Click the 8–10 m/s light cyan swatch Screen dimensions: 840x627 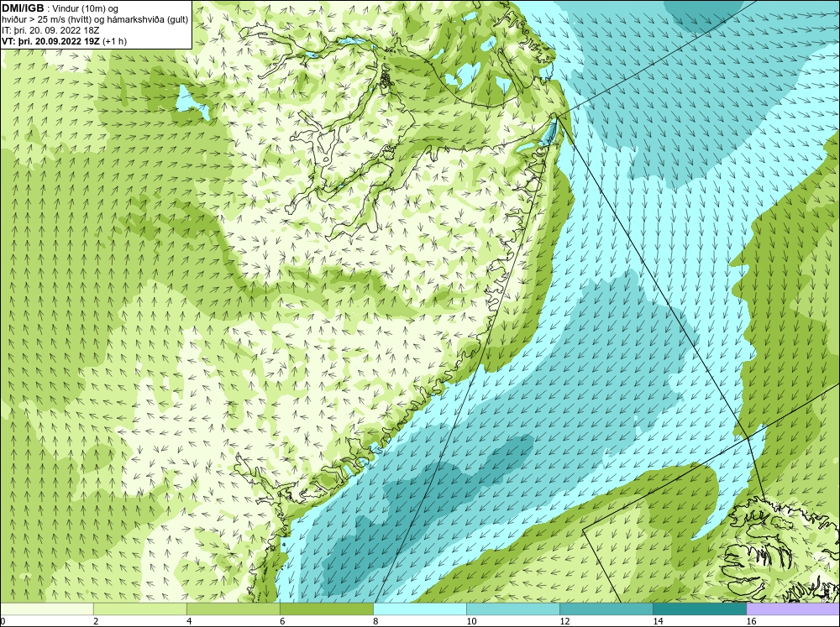419,609
